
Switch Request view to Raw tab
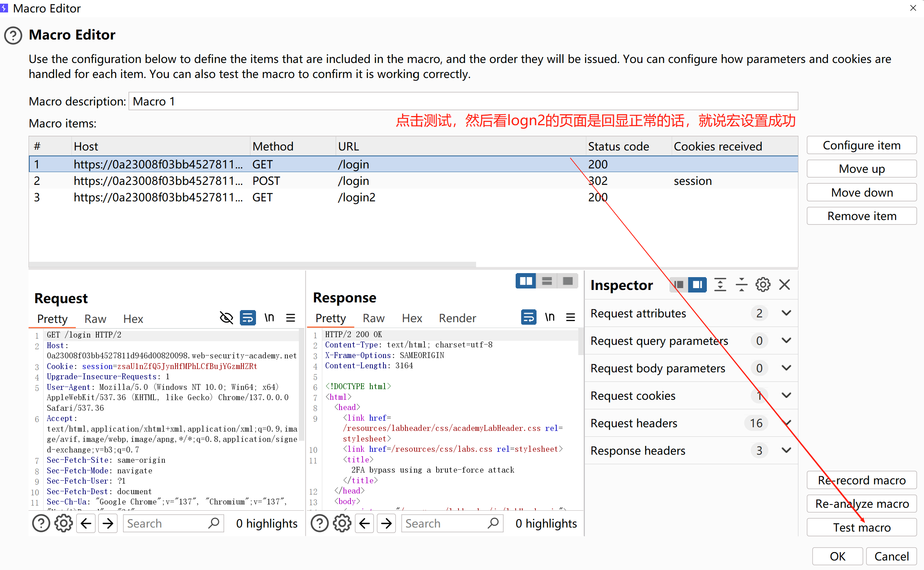click(95, 319)
